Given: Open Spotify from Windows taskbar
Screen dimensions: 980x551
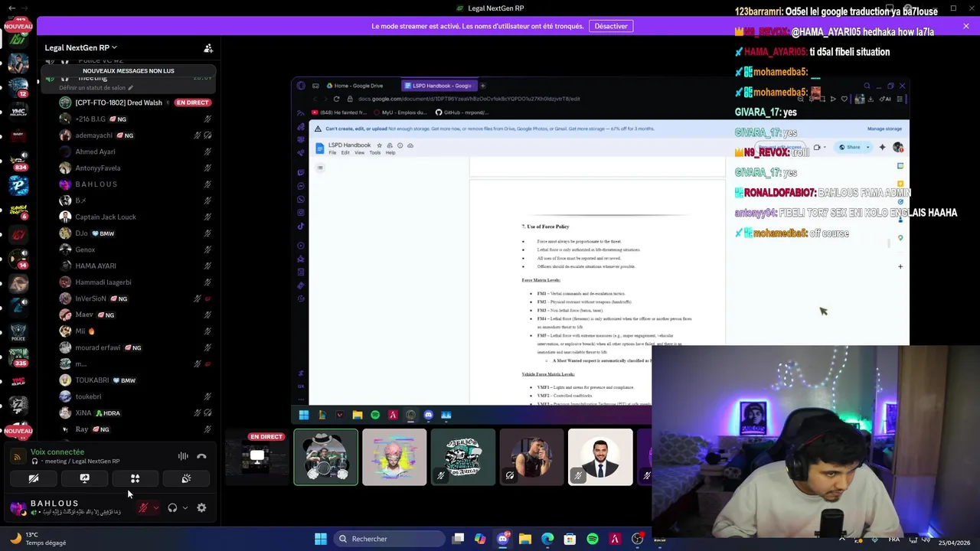Looking at the screenshot, I should pos(593,539).
